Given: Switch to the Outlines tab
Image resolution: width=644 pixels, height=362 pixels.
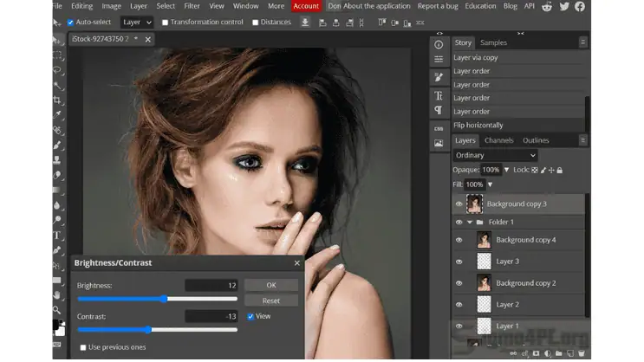Looking at the screenshot, I should (536, 140).
